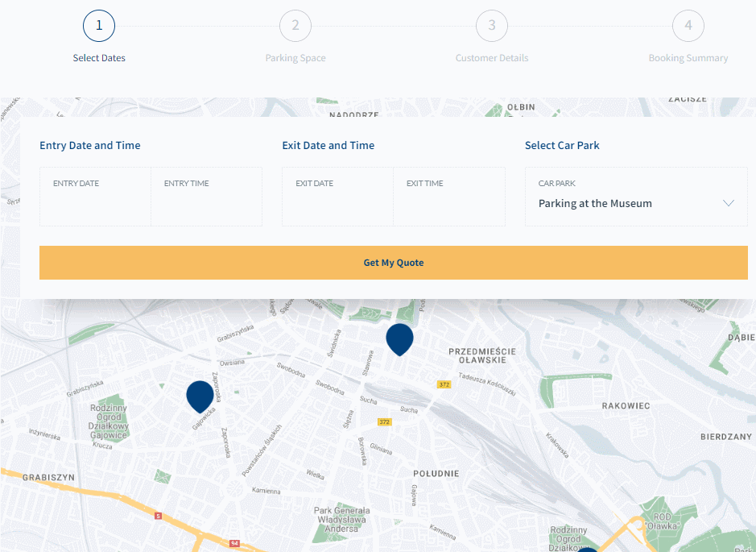Open the Exit Date field
This screenshot has height=552, width=756.
pyautogui.click(x=337, y=197)
